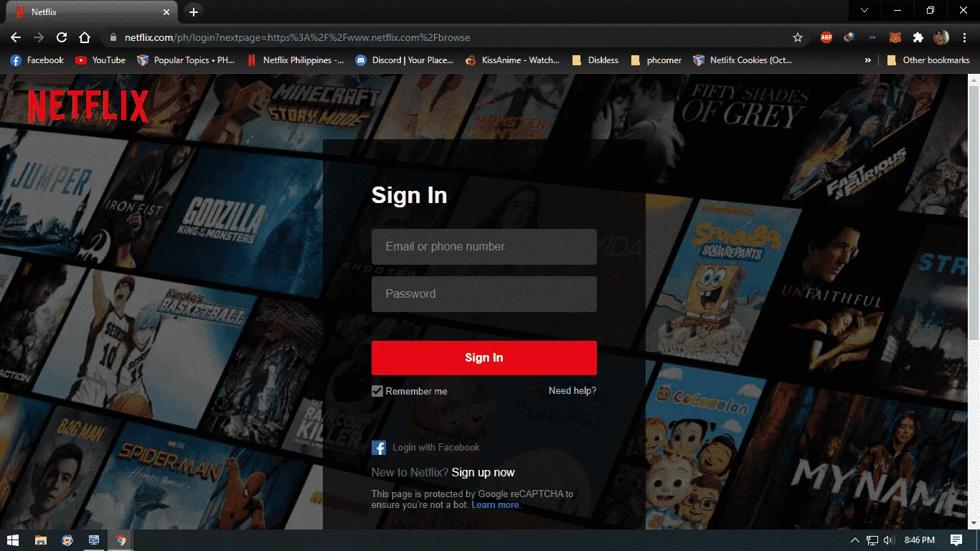The image size is (980, 551).
Task: Open the KissAnime bookmark
Action: tap(512, 60)
